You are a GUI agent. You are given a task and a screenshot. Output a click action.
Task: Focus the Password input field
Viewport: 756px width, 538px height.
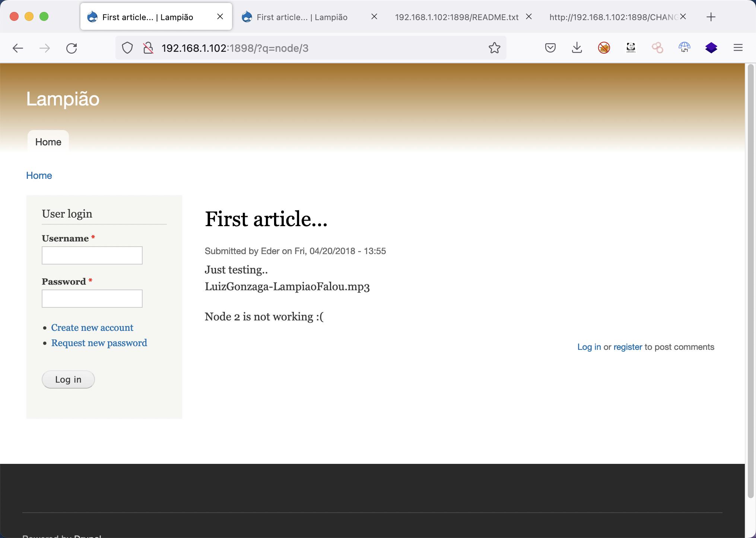pos(92,299)
